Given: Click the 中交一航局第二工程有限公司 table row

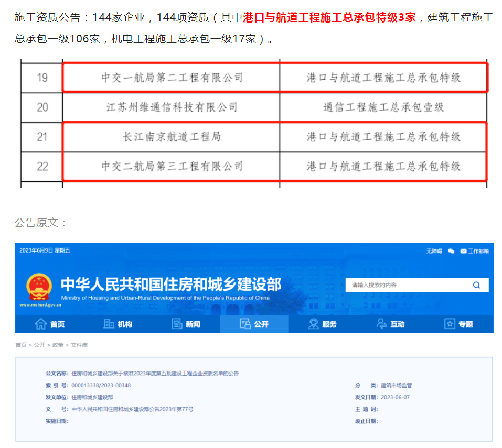Looking at the screenshot, I should [172, 78].
